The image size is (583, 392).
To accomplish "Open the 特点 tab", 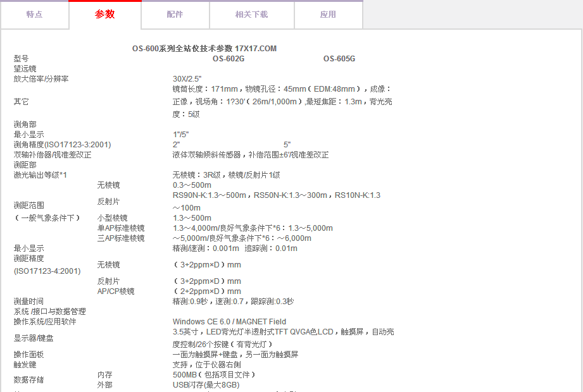I will 35,15.
